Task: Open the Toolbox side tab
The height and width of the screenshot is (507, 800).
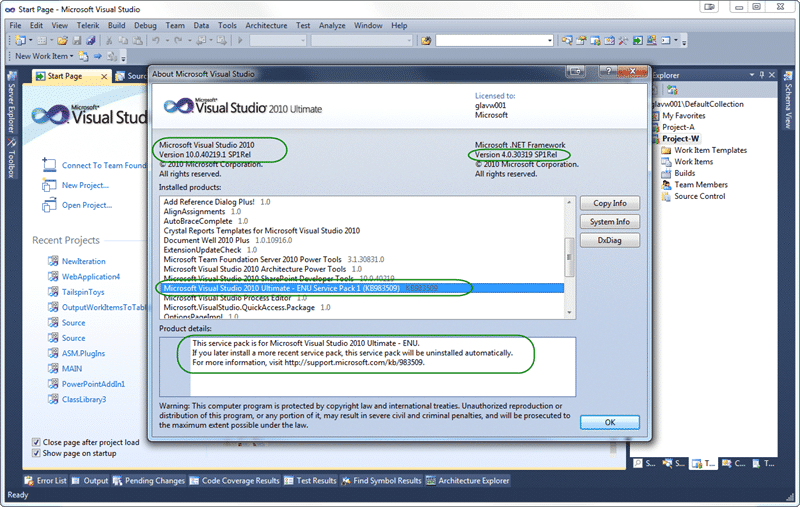Action: 11,158
